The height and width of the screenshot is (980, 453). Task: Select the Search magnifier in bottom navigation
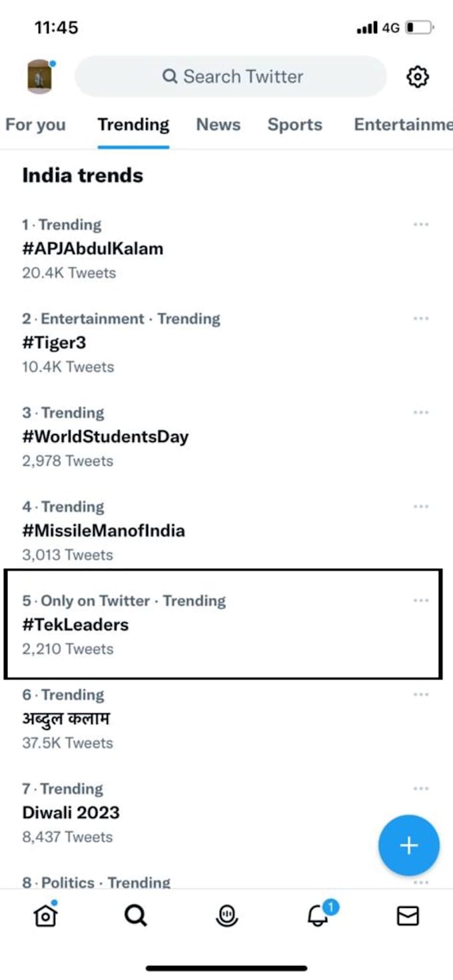pyautogui.click(x=135, y=914)
